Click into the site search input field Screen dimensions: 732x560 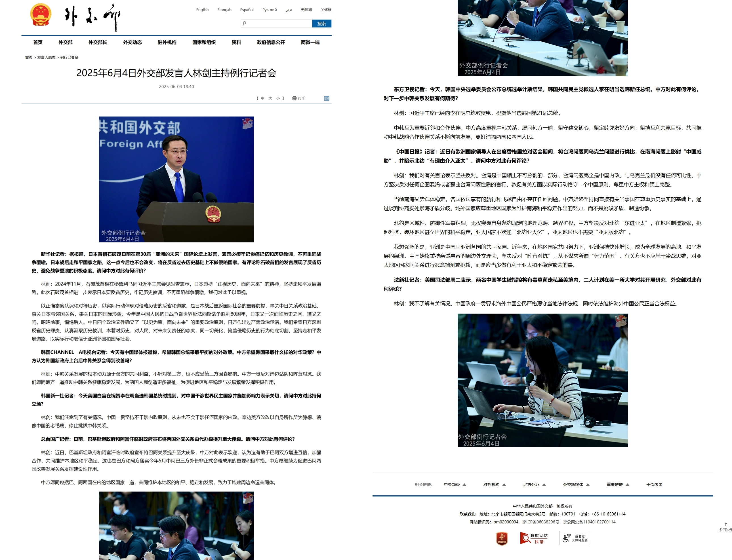(x=276, y=24)
